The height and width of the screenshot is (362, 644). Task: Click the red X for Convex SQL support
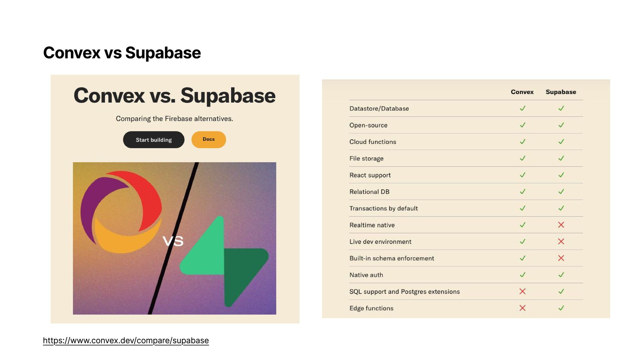tap(522, 291)
